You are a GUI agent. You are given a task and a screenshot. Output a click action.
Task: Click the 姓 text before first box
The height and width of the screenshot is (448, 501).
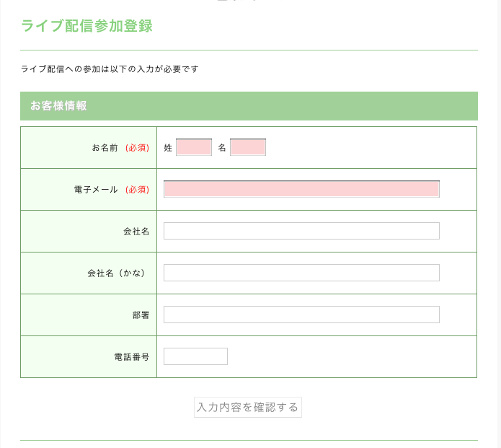point(168,148)
